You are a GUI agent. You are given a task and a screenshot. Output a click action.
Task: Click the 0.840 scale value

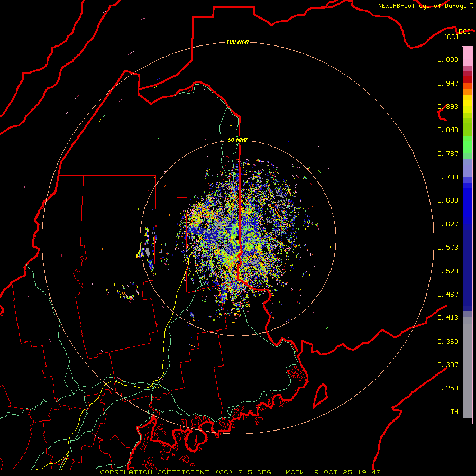448,130
